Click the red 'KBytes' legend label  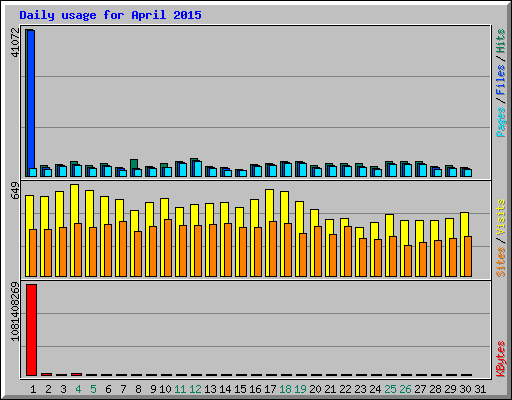(501, 359)
